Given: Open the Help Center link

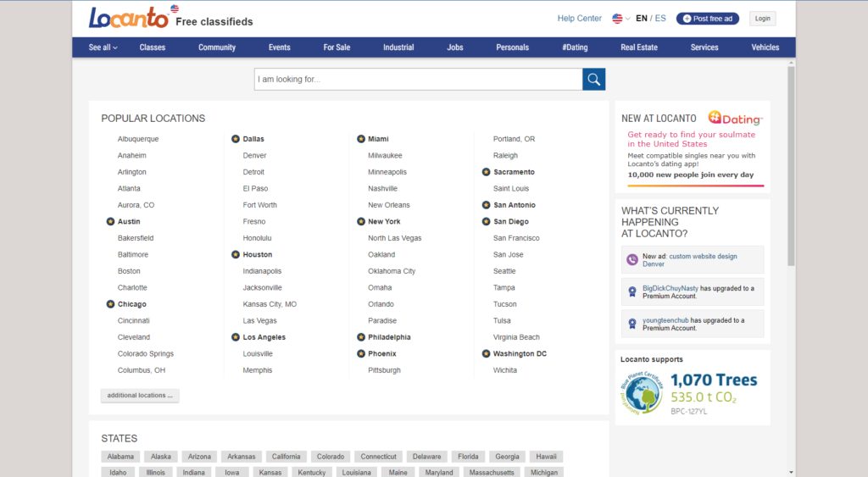Looking at the screenshot, I should tap(579, 19).
